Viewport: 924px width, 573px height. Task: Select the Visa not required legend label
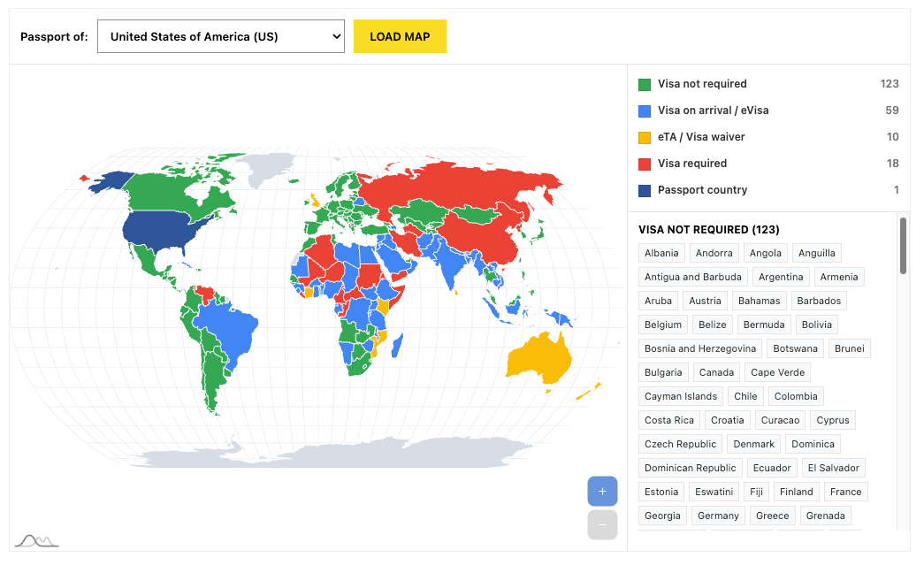(x=702, y=84)
